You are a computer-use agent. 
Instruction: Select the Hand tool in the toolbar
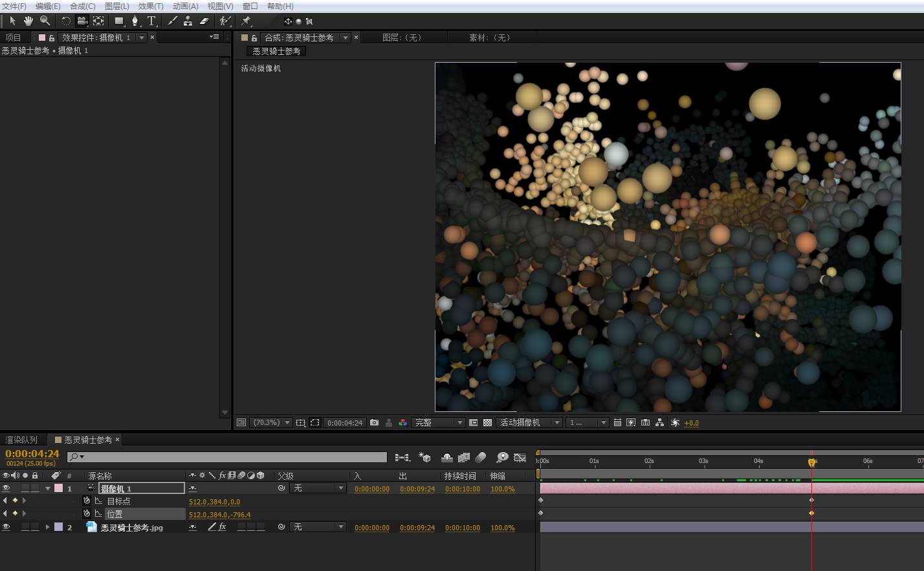point(28,21)
